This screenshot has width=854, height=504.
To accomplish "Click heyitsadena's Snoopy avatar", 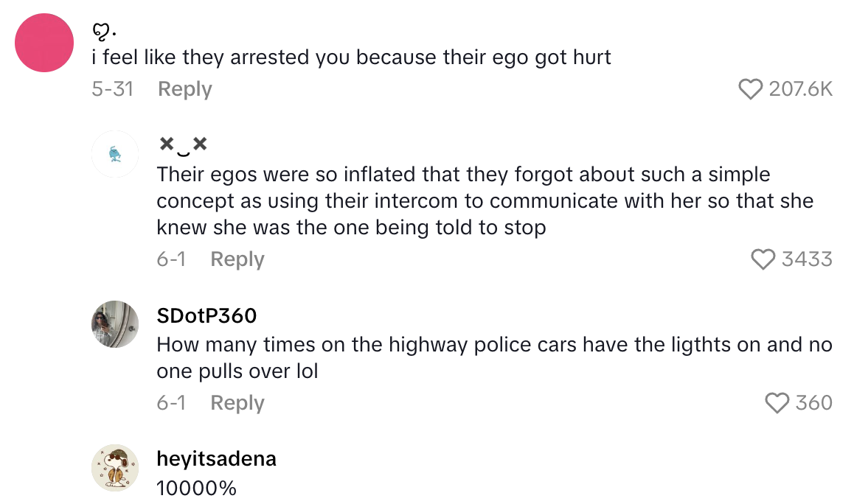I will 115,468.
